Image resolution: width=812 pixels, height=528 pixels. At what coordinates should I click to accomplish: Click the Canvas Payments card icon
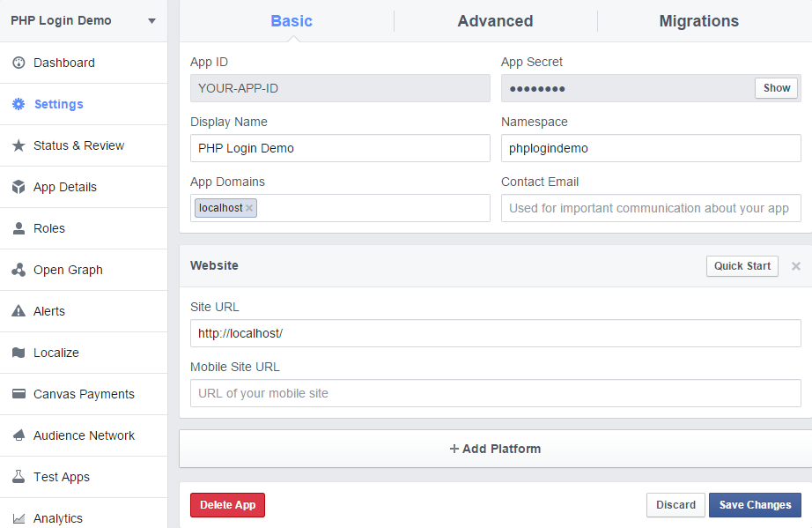pyautogui.click(x=18, y=394)
